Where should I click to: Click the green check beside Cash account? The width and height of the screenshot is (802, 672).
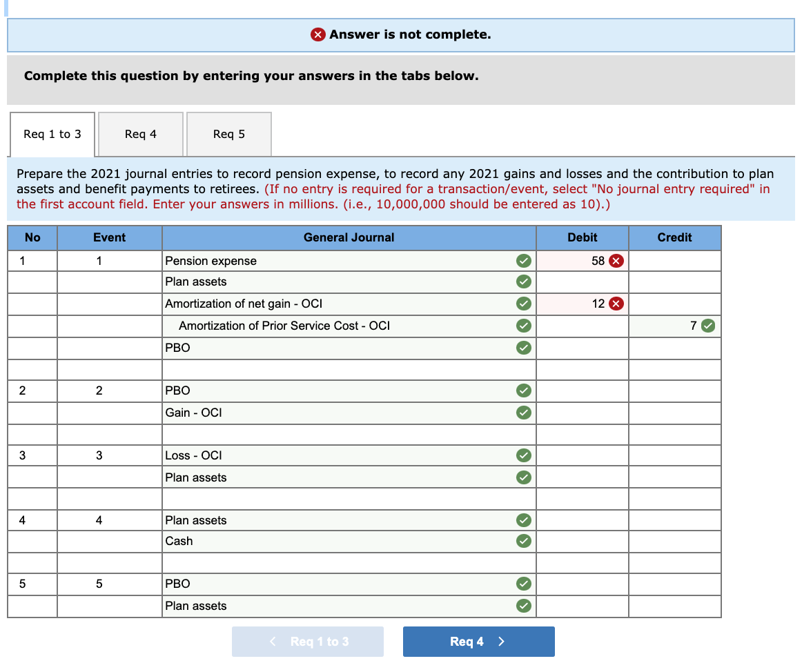523,541
